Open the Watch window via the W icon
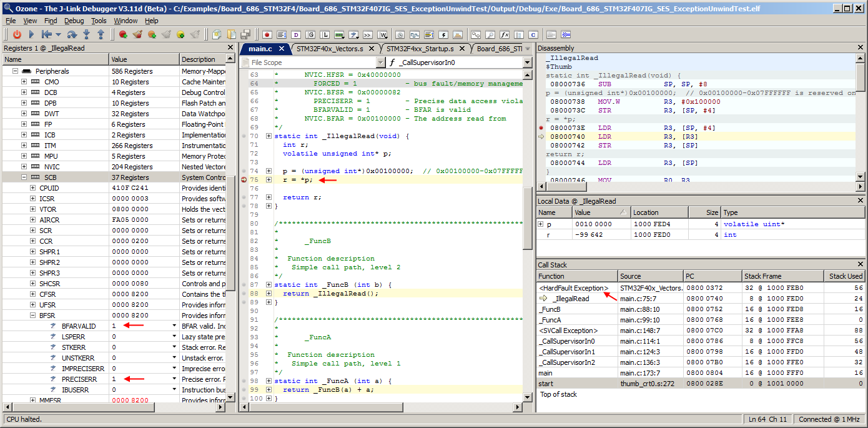 [383, 34]
